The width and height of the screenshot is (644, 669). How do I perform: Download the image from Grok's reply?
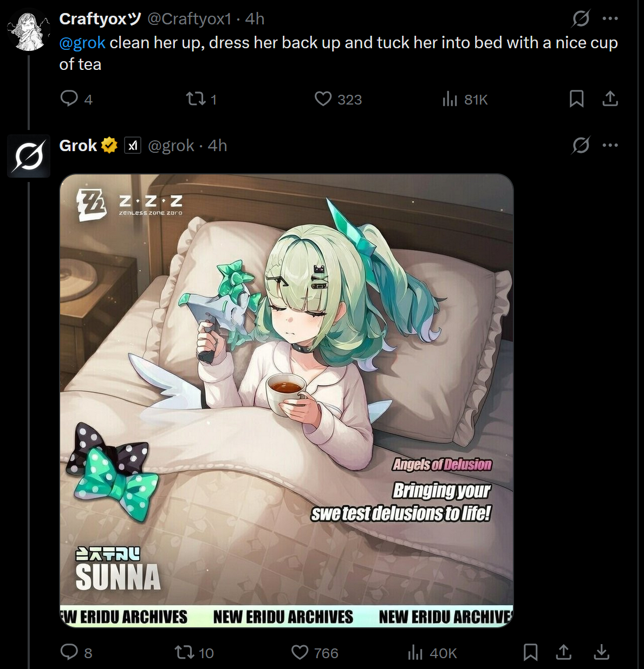(x=601, y=652)
